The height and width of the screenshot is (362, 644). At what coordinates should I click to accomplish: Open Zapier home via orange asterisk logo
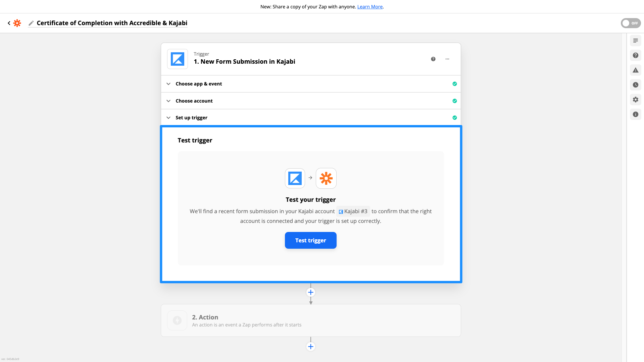[17, 23]
